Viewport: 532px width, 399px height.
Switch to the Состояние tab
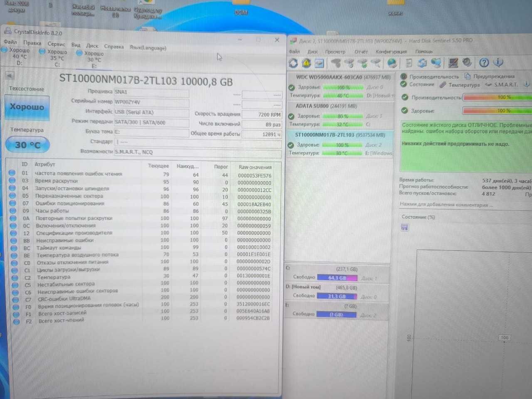point(417,84)
